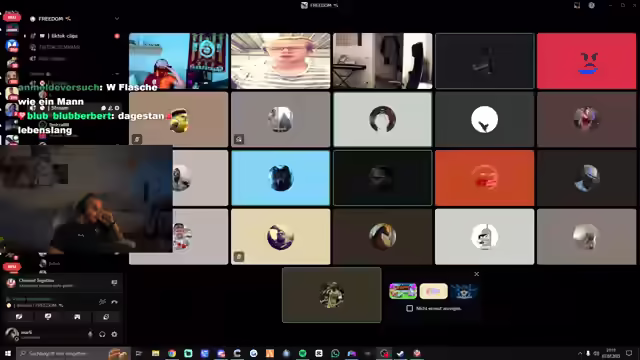Click the Windows taskbar search field

73,353
